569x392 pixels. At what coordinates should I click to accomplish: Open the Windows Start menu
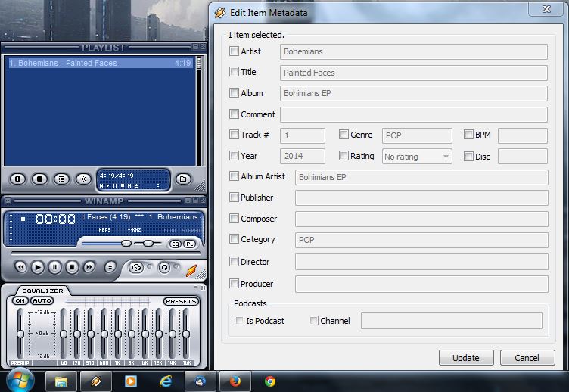(x=20, y=381)
